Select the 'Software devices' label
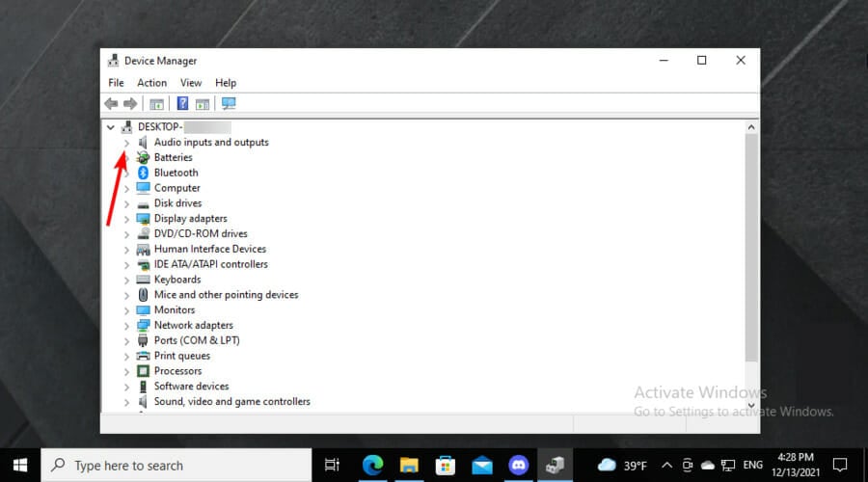 (x=191, y=387)
